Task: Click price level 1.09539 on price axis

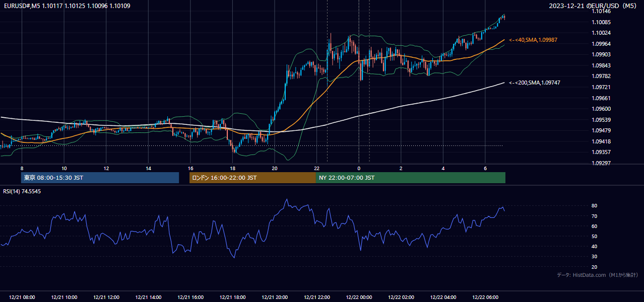Action: pyautogui.click(x=601, y=120)
